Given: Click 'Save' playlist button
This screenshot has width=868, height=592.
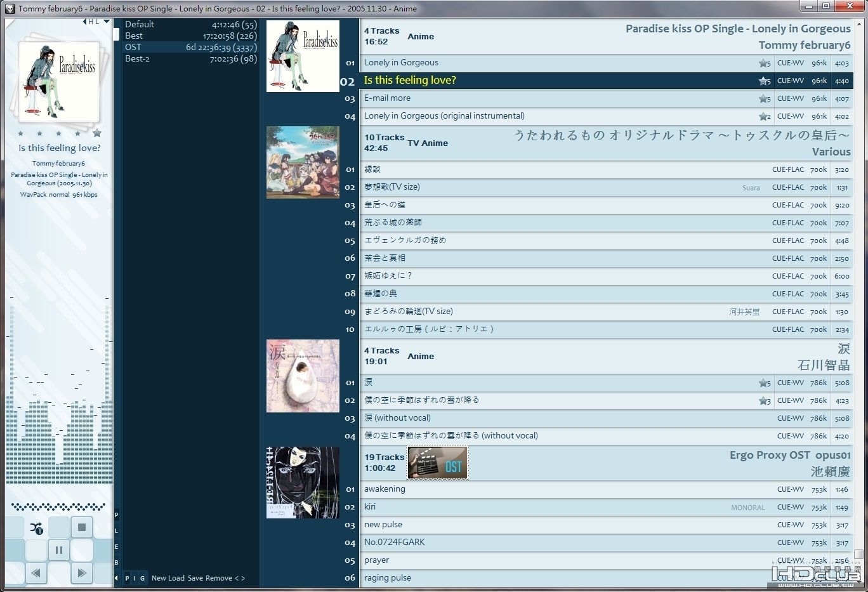Looking at the screenshot, I should click(195, 578).
